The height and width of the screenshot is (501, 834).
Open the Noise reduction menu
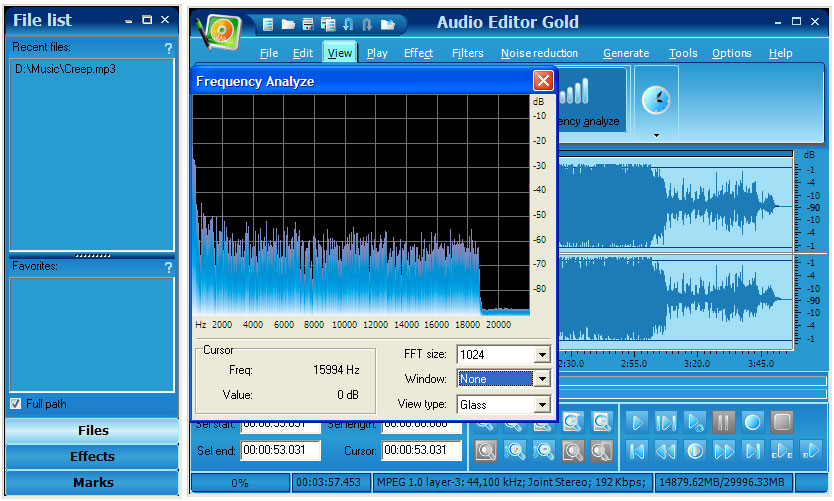tap(539, 53)
